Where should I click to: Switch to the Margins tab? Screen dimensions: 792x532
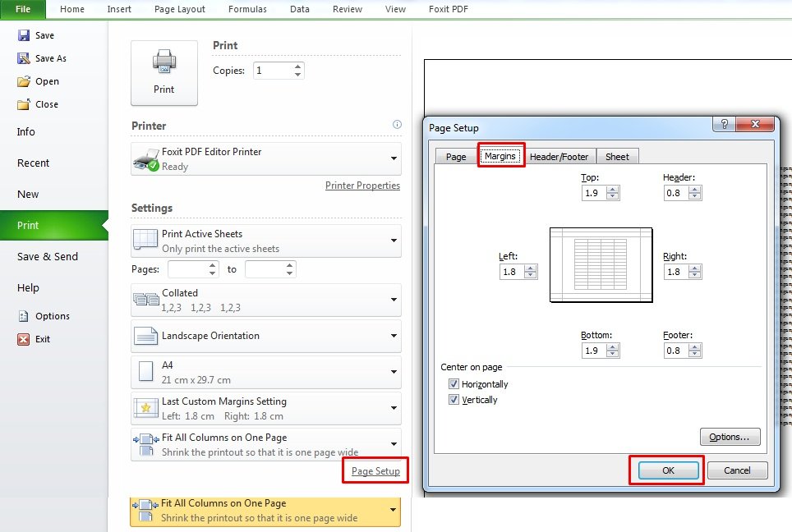501,156
